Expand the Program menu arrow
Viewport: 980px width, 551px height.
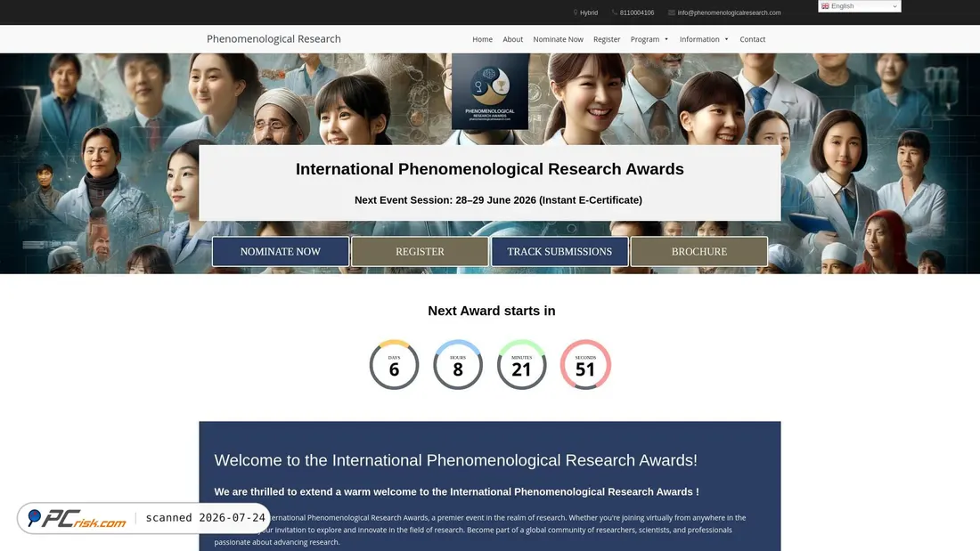point(666,39)
